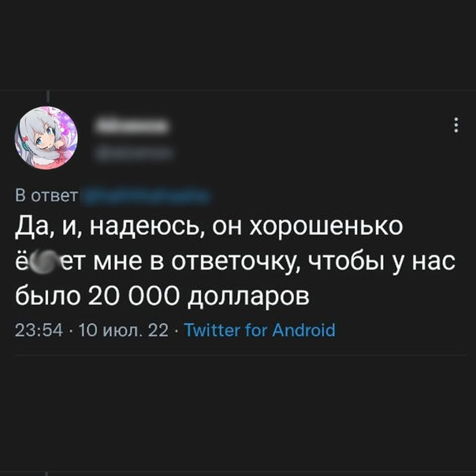Click the opening words 'Да, и,' of tweet
Viewport: 476px width, 476px height.
tap(48, 228)
